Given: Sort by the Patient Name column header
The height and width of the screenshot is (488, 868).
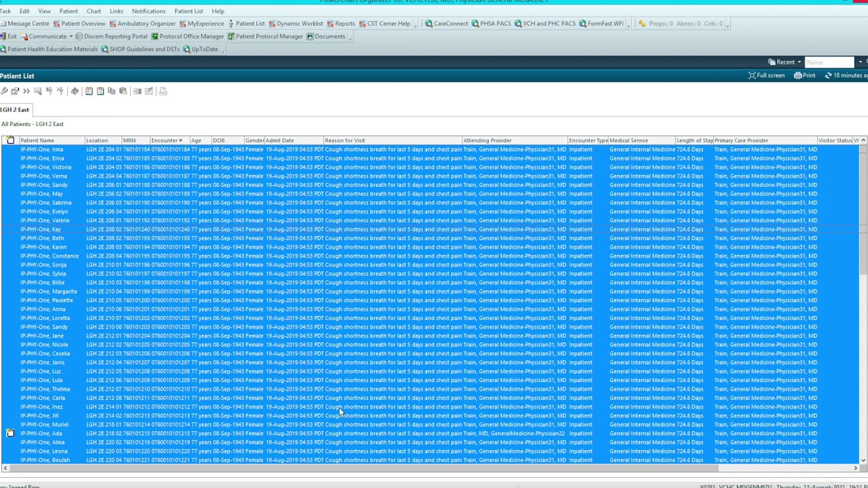Looking at the screenshot, I should [52, 141].
